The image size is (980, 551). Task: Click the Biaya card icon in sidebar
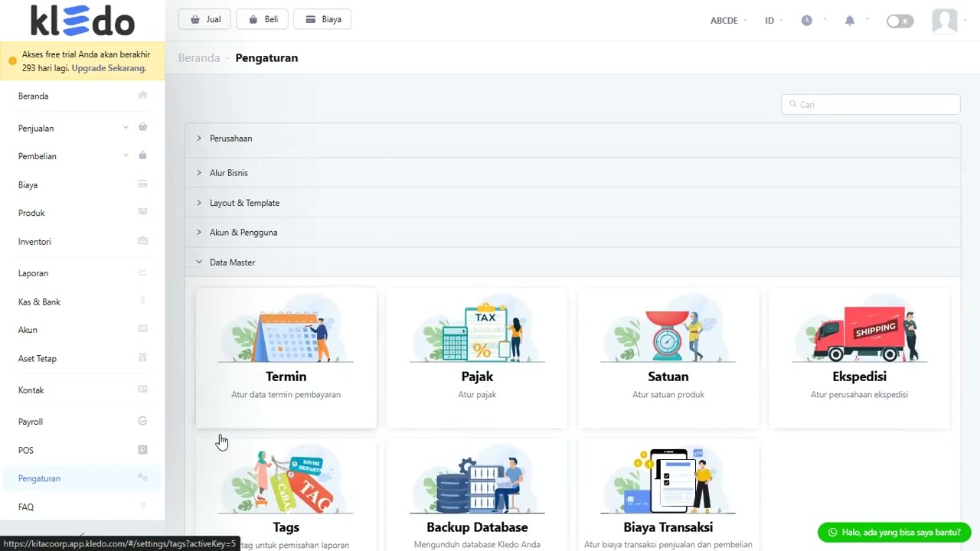142,184
